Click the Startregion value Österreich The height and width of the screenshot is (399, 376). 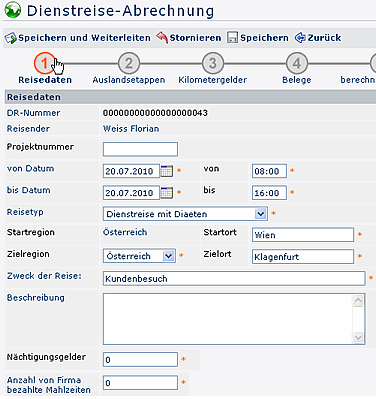pyautogui.click(x=125, y=232)
